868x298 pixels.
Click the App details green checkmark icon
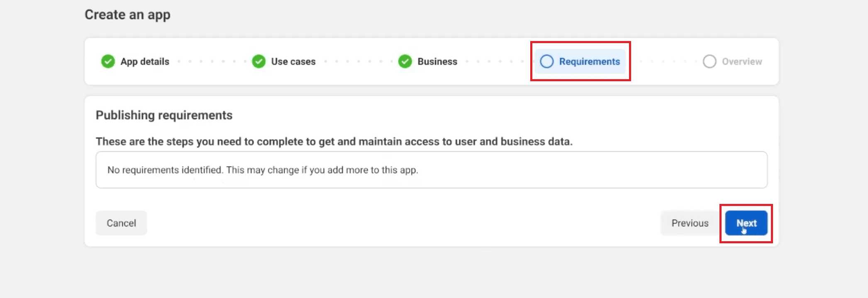coord(108,61)
